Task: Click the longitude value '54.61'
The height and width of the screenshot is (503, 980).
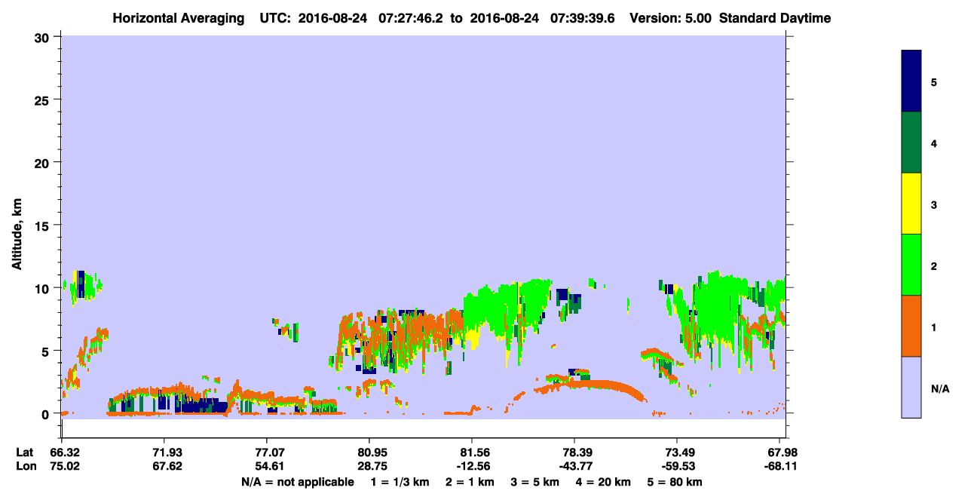Action: tap(267, 466)
